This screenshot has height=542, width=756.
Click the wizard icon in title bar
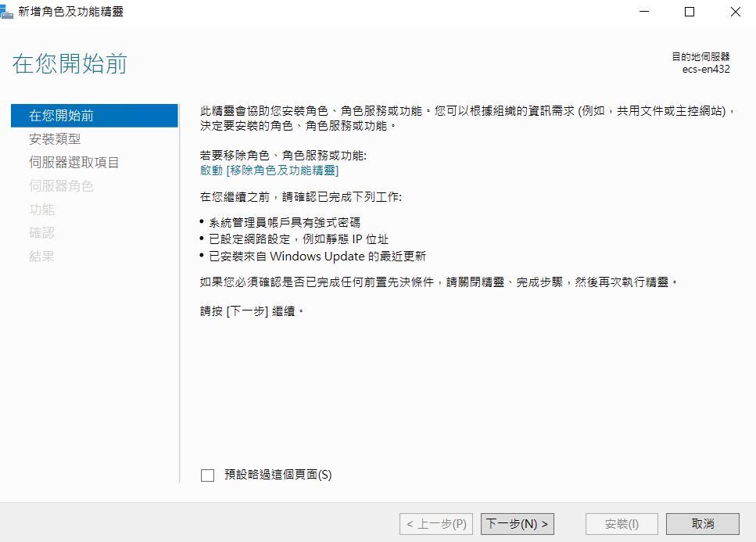coord(6,11)
